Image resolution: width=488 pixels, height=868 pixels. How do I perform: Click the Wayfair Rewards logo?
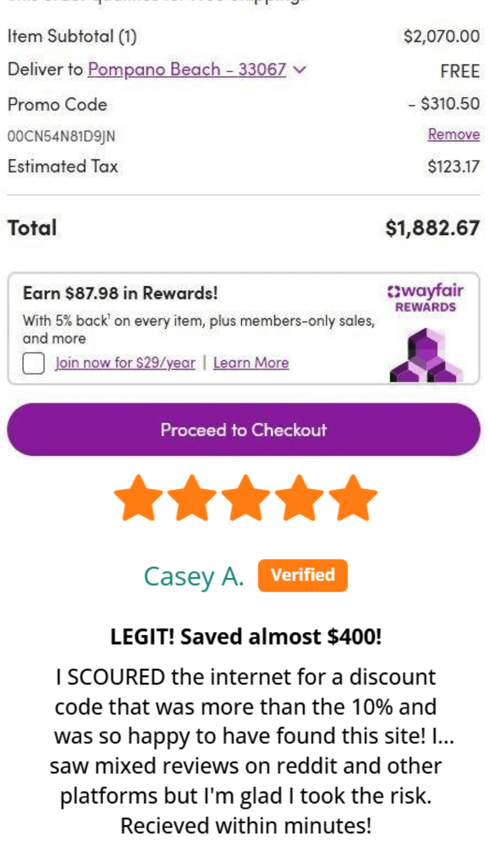426,298
